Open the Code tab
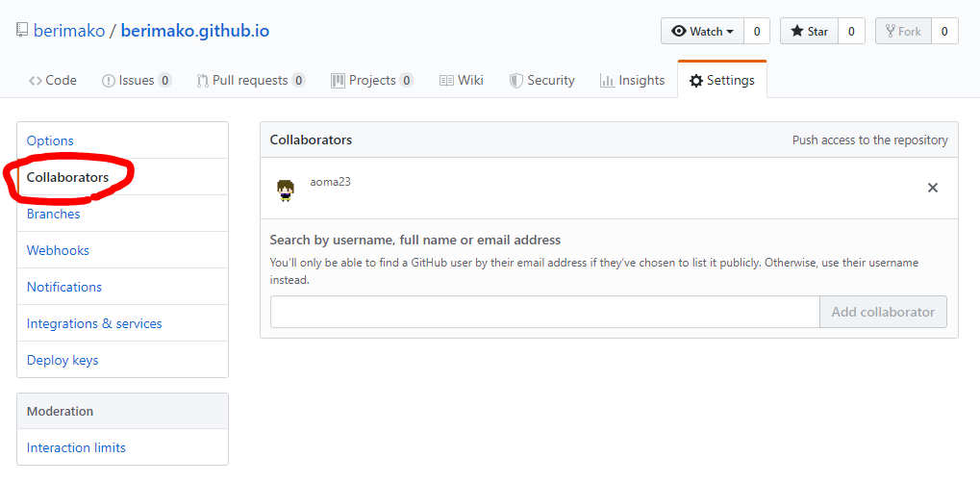 53,80
